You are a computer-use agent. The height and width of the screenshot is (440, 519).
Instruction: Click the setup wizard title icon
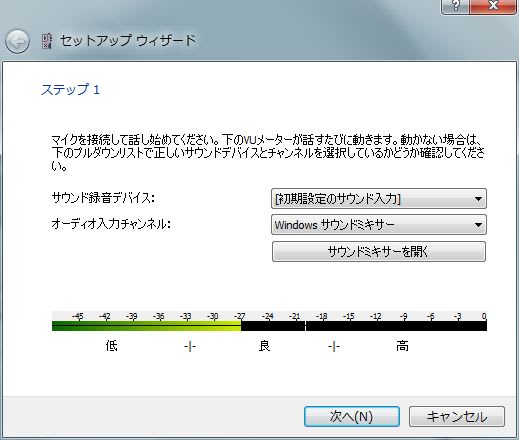tap(47, 41)
